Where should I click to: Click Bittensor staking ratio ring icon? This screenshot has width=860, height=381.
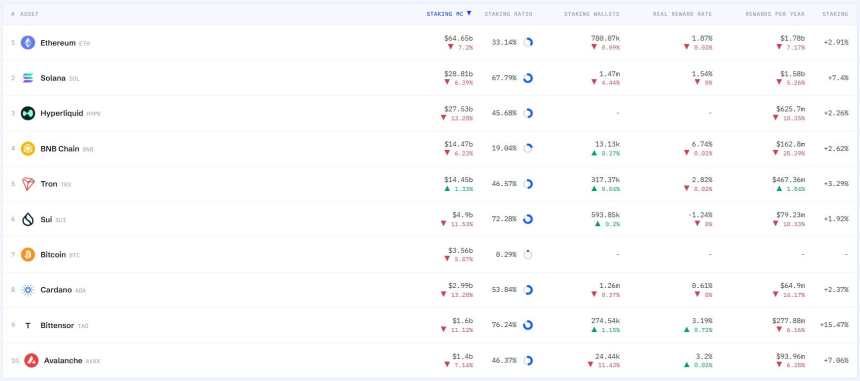tap(528, 325)
